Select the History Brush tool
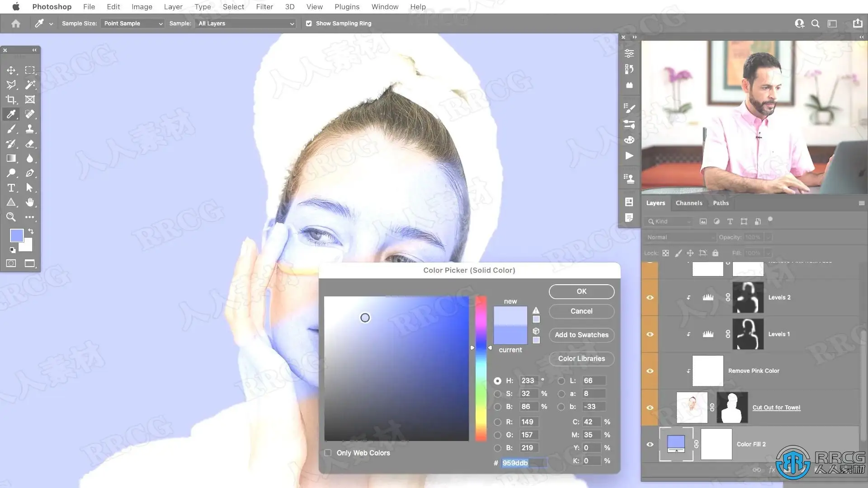This screenshot has height=488, width=868. (x=11, y=144)
